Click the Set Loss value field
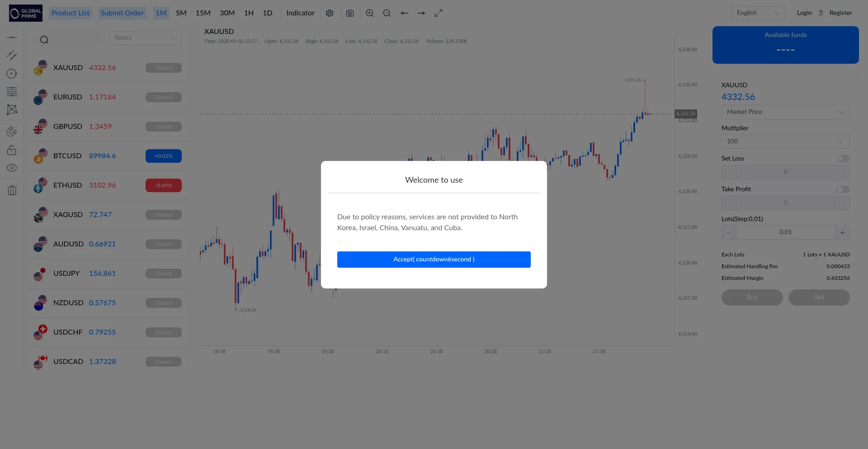The image size is (868, 449). pyautogui.click(x=786, y=172)
